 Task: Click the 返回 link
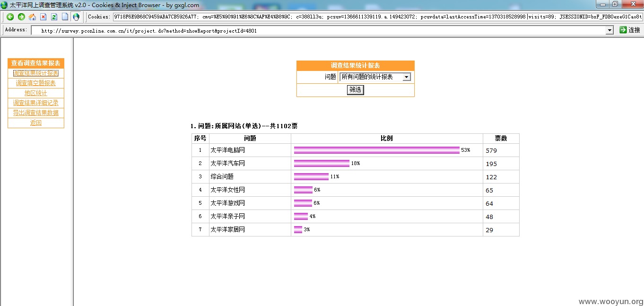pos(36,123)
